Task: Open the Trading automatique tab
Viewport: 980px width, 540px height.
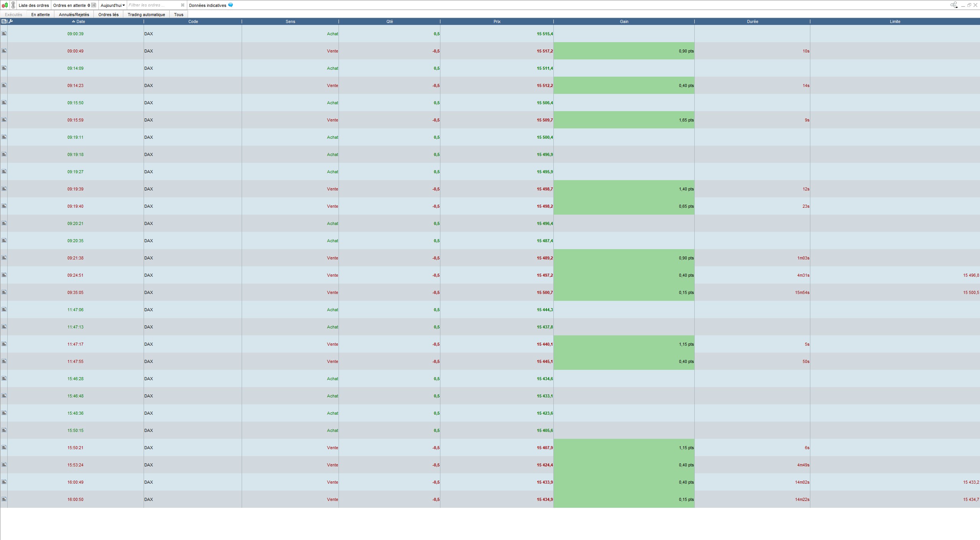Action: point(146,15)
